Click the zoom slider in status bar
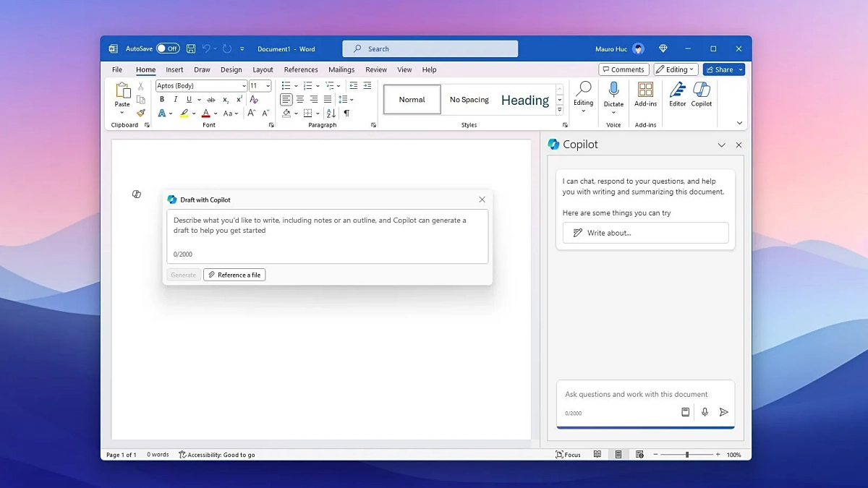The width and height of the screenshot is (868, 488). (x=686, y=455)
